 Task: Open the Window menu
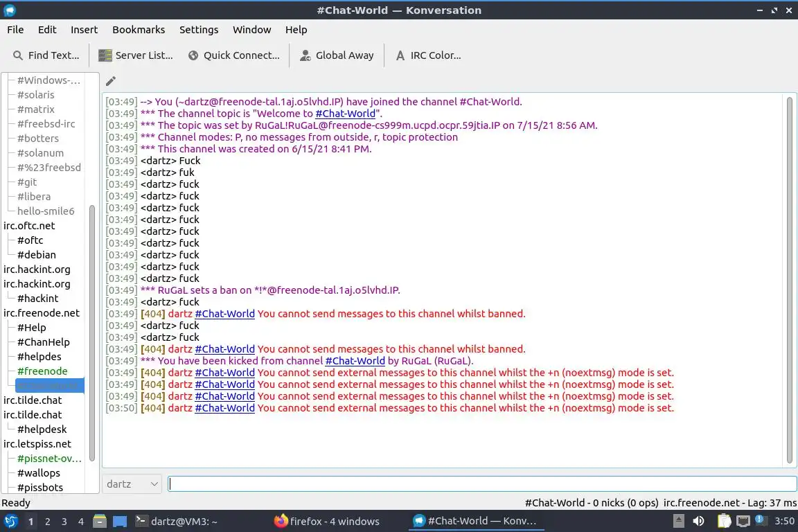[252, 30]
